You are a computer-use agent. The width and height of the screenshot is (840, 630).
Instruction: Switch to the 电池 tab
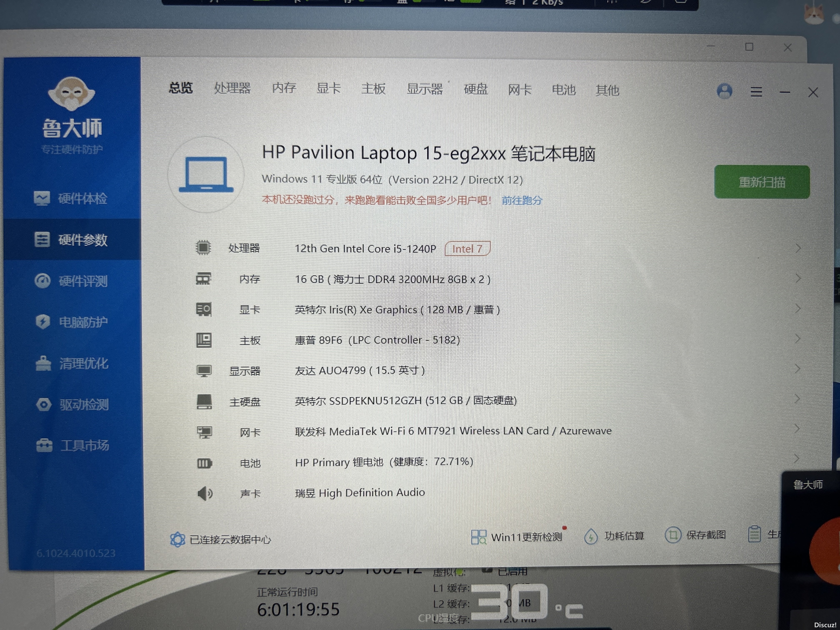(564, 90)
